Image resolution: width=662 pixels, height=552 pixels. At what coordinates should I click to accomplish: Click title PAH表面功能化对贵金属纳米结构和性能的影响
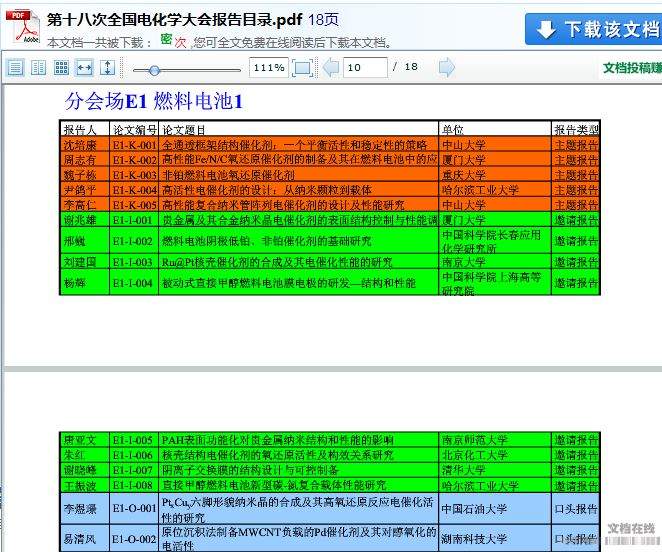277,440
